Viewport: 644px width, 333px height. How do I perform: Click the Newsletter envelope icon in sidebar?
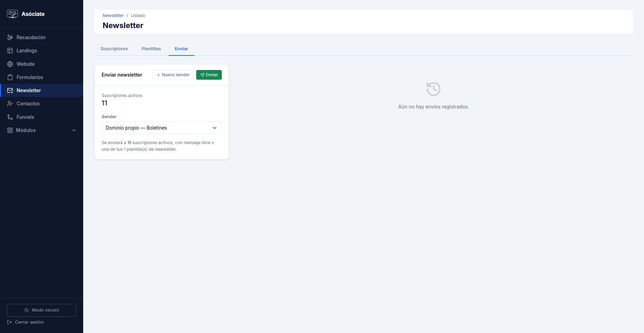[10, 90]
